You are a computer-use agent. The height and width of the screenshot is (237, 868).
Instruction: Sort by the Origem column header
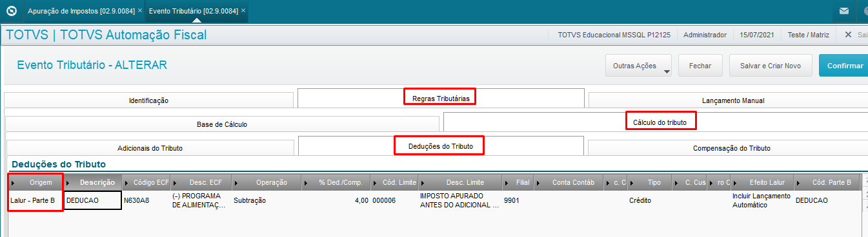tap(36, 182)
